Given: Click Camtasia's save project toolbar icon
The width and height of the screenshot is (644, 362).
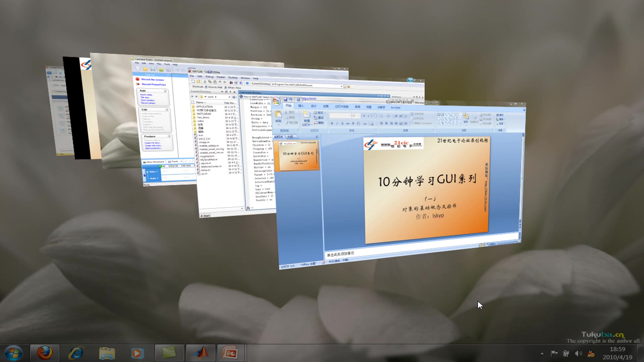Looking at the screenshot, I should (x=153, y=69).
